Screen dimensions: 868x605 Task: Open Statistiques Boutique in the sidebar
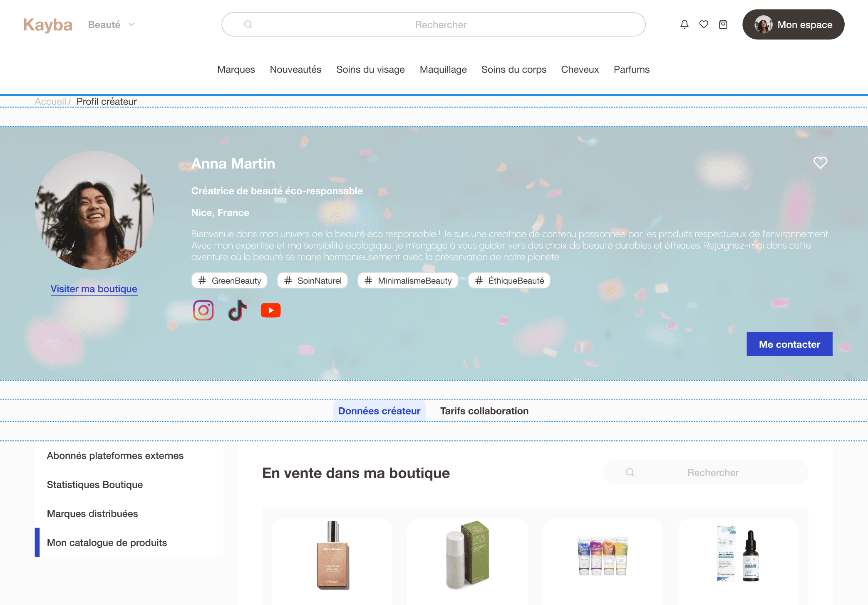(94, 484)
